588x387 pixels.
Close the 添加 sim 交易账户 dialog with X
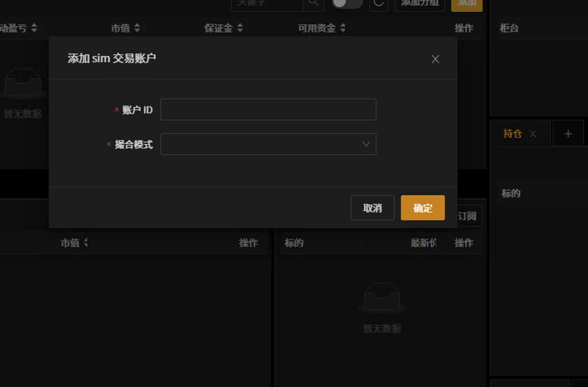[x=435, y=59]
